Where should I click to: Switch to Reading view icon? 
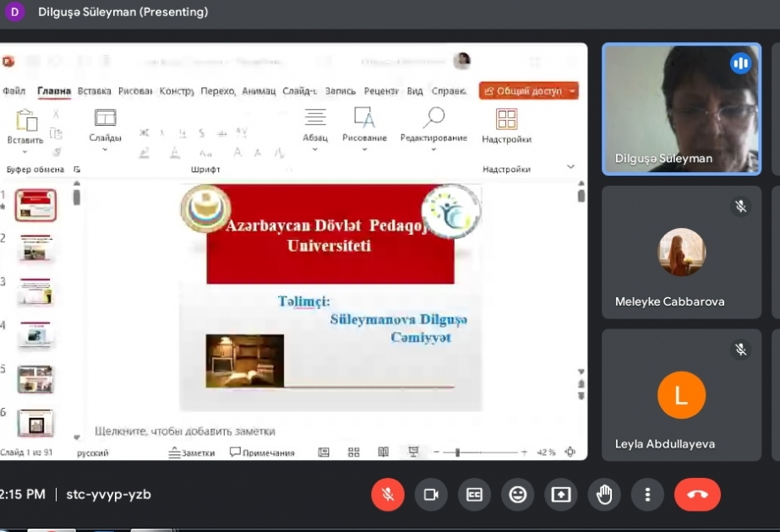click(x=383, y=452)
